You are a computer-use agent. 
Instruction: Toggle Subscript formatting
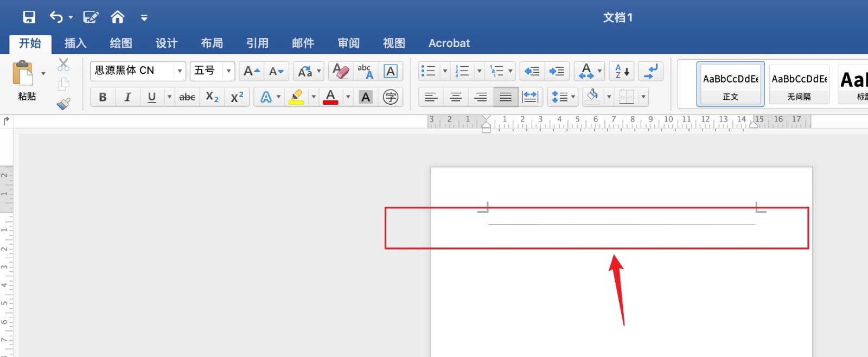pos(212,97)
